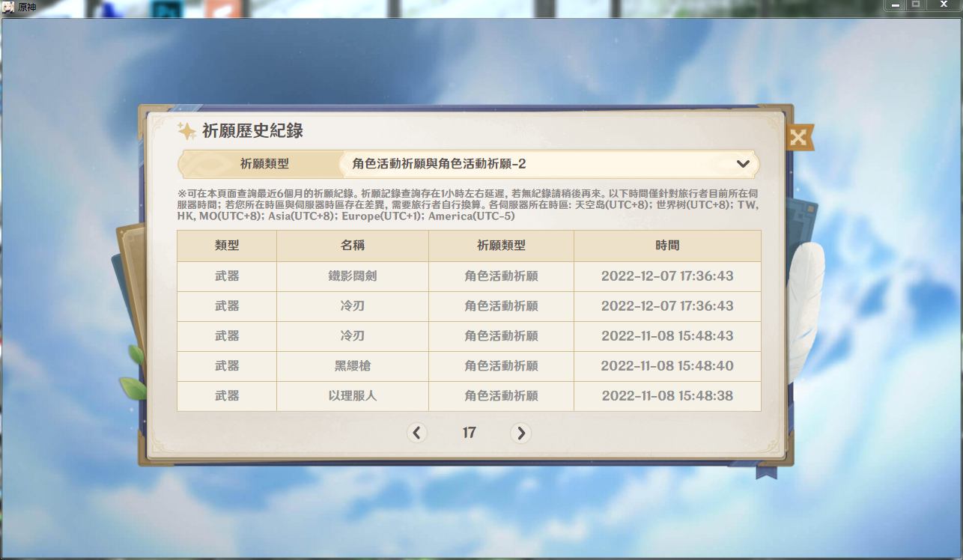Click 角色活動祈願 cell in the 黑纓槍 row

click(x=501, y=366)
